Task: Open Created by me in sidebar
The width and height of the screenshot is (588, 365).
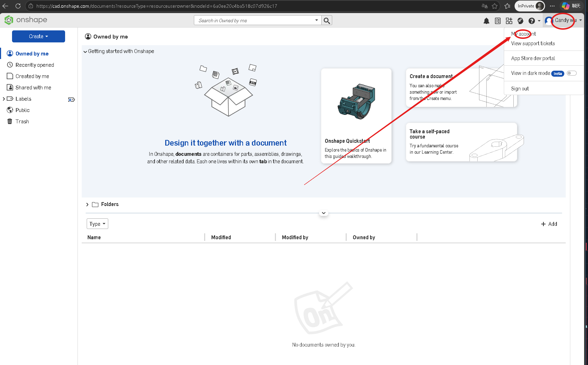Action: point(32,76)
